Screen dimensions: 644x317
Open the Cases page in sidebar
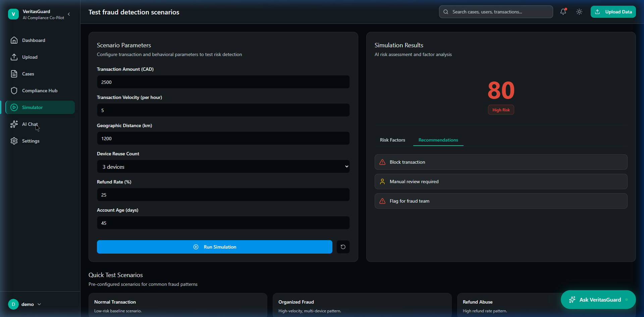[28, 74]
